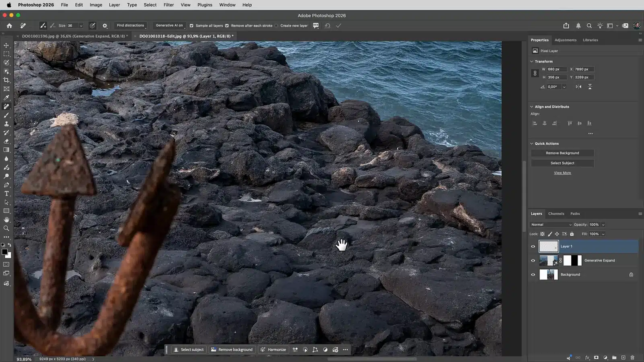Click the Share icon in the top bar
Screen dimensions: 644x362
click(x=566, y=25)
